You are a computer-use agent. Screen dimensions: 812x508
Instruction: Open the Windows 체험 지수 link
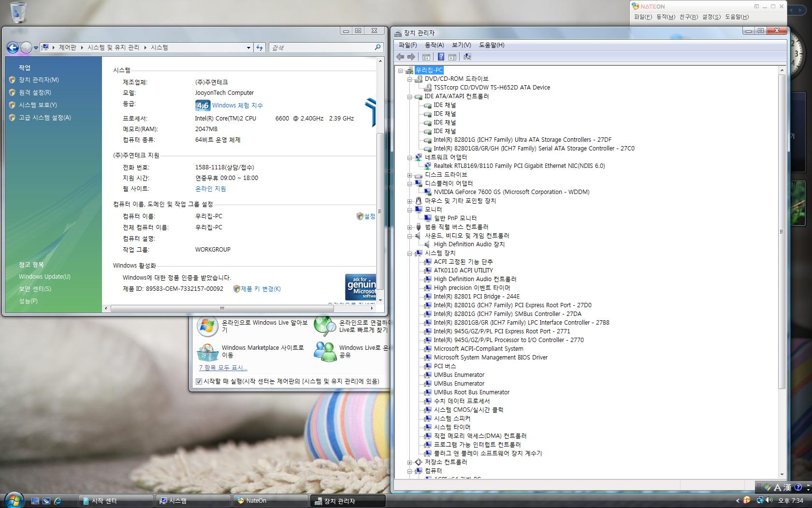tap(237, 105)
